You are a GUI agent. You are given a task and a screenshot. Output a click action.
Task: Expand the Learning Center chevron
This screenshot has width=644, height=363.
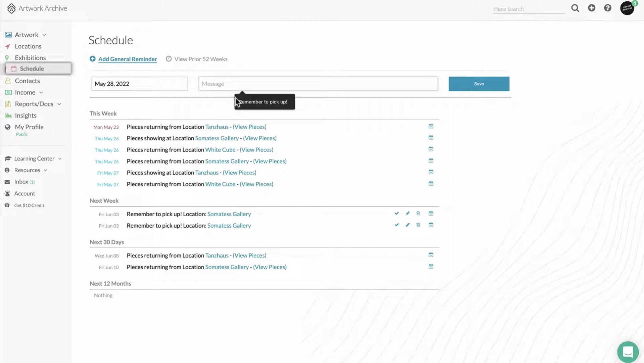[x=60, y=159]
